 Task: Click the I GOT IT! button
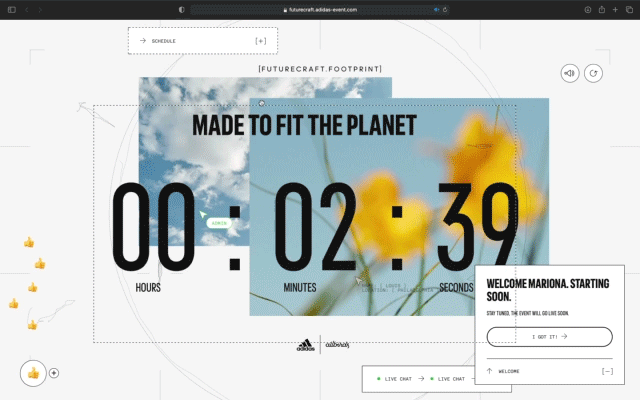point(549,337)
